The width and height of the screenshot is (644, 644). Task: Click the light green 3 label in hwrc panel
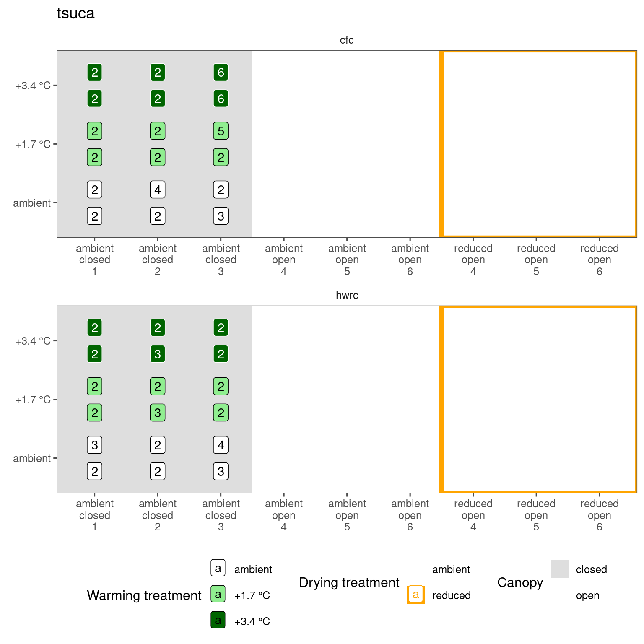(x=158, y=413)
